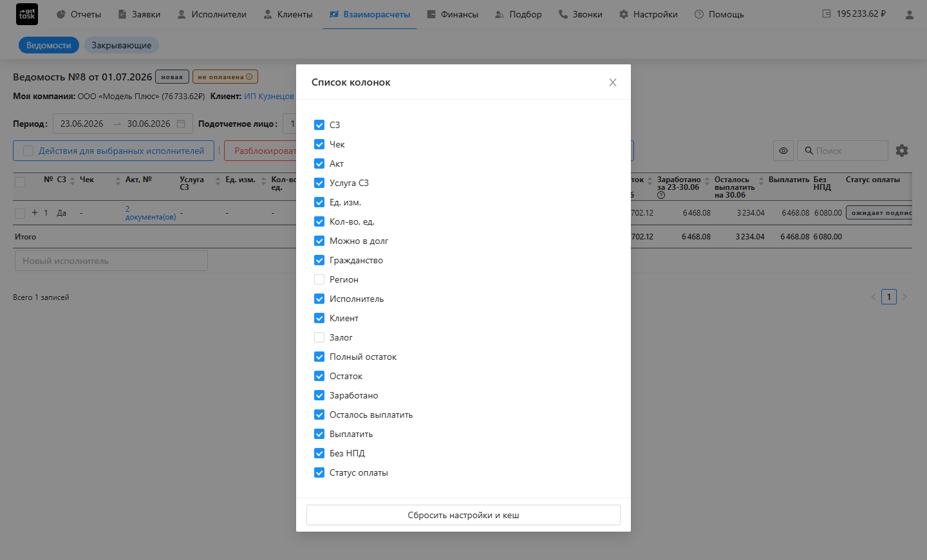Click the balance 195 233.62 ₽ indicator
This screenshot has height=560, width=927.
(x=854, y=14)
